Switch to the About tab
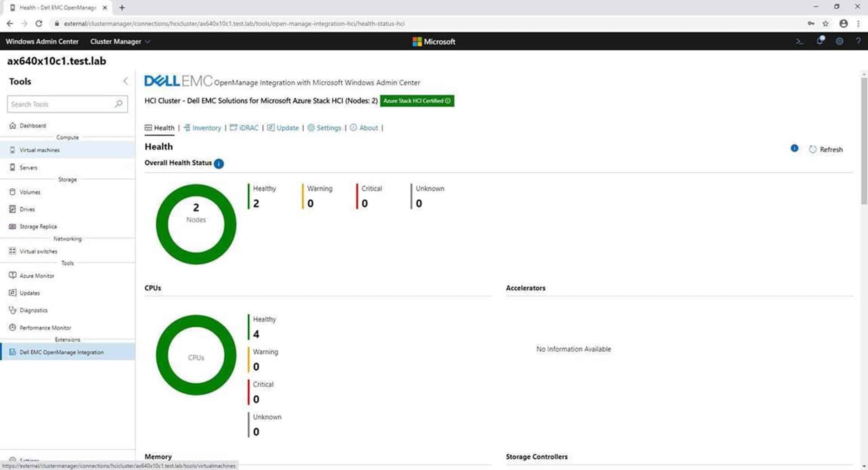 click(364, 128)
